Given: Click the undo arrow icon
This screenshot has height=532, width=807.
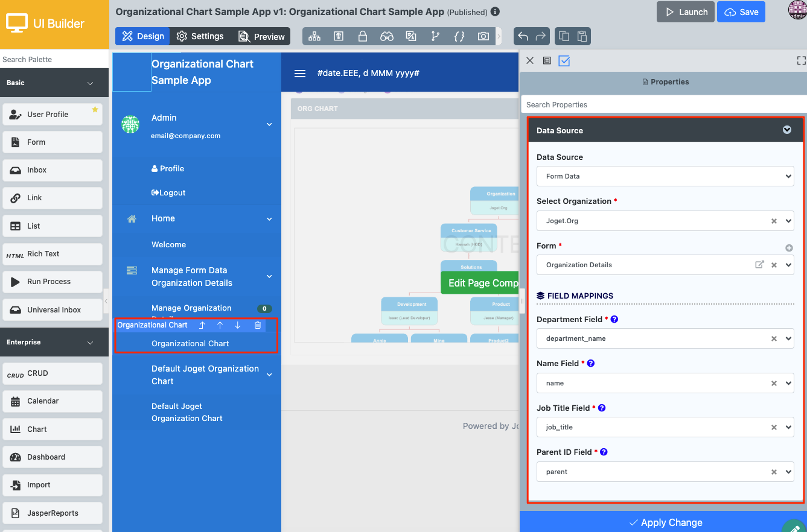Looking at the screenshot, I should [x=523, y=36].
